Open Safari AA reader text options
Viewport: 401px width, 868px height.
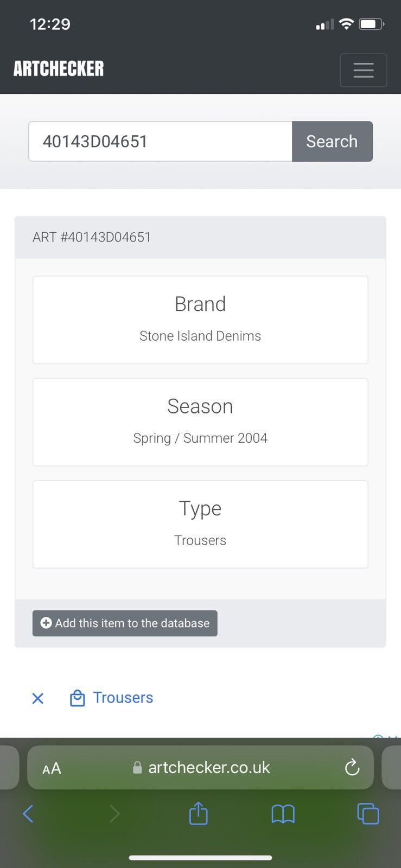[x=52, y=768]
